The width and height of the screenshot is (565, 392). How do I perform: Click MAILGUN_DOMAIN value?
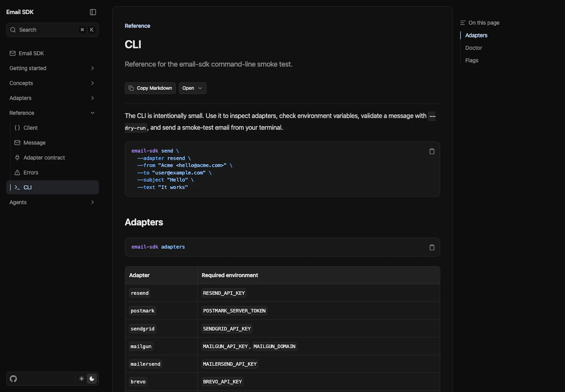pos(274,346)
